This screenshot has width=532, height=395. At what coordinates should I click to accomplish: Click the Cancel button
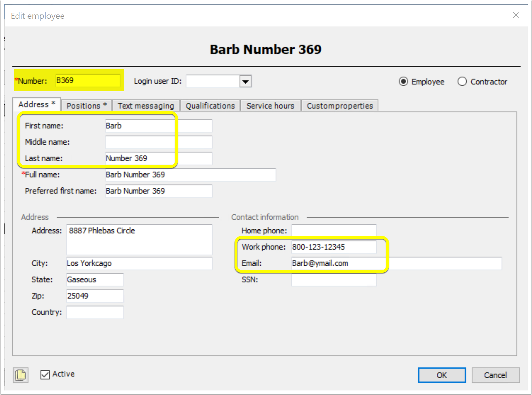[x=495, y=375]
